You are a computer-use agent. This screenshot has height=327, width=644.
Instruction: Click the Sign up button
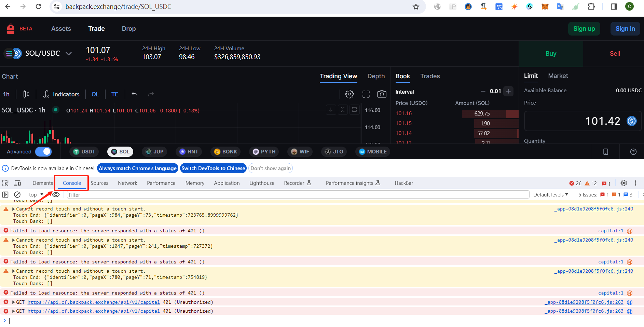coord(584,29)
